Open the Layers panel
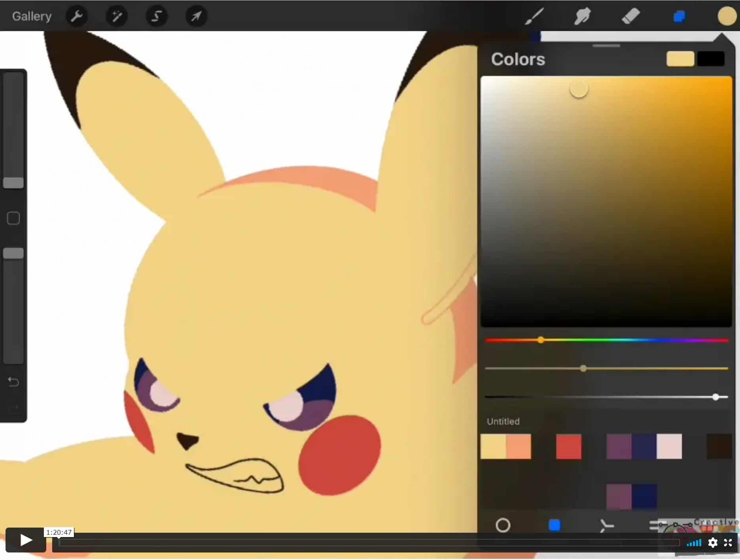The width and height of the screenshot is (740, 560). click(x=679, y=16)
